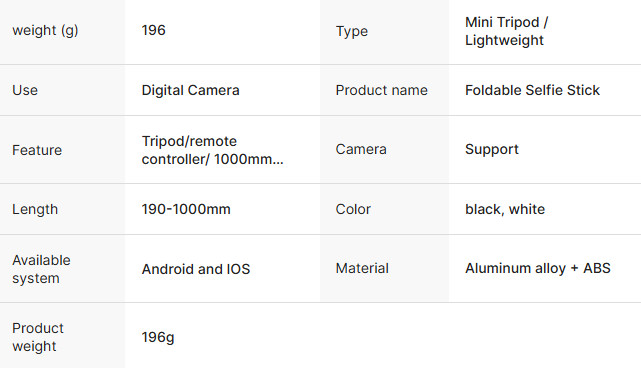Click the Product name label

(381, 90)
